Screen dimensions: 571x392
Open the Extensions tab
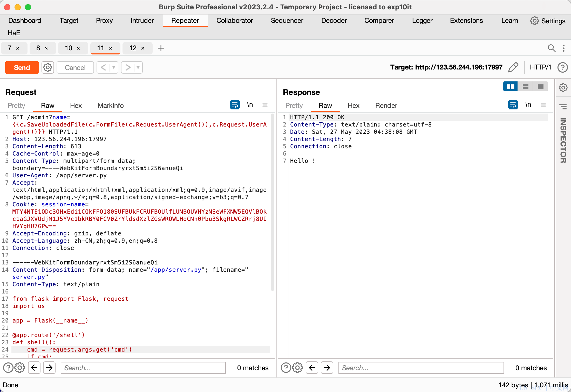tap(466, 20)
